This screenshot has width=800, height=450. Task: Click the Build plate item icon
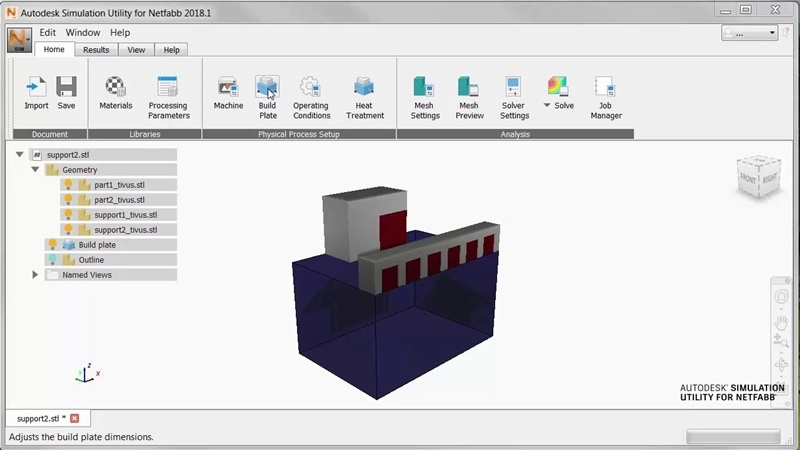coord(69,245)
